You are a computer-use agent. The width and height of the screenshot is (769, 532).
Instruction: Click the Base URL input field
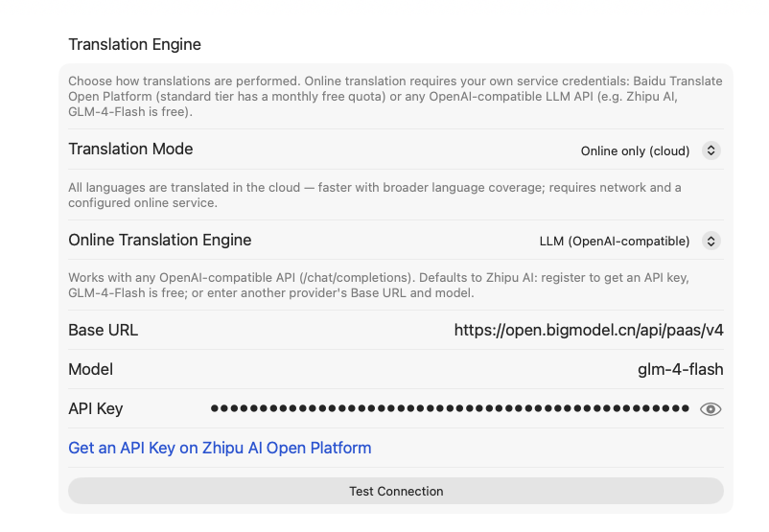point(589,330)
